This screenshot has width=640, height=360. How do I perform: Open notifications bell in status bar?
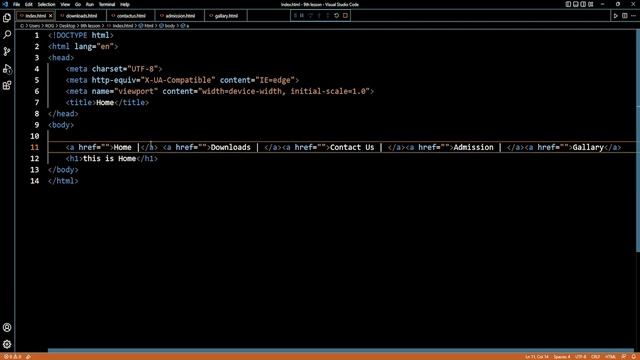click(x=633, y=357)
